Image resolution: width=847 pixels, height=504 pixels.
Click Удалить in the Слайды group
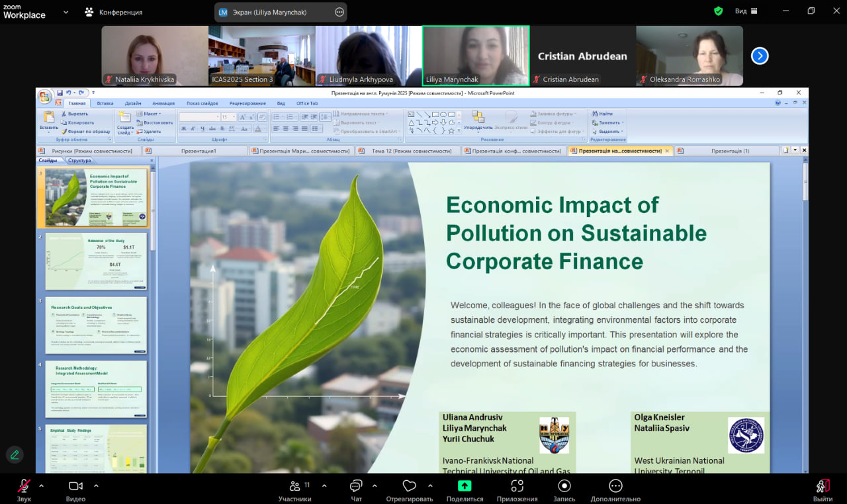(148, 131)
